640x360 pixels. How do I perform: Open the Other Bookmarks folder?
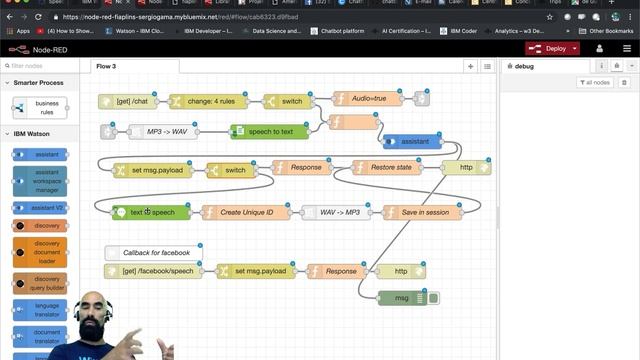coord(606,31)
